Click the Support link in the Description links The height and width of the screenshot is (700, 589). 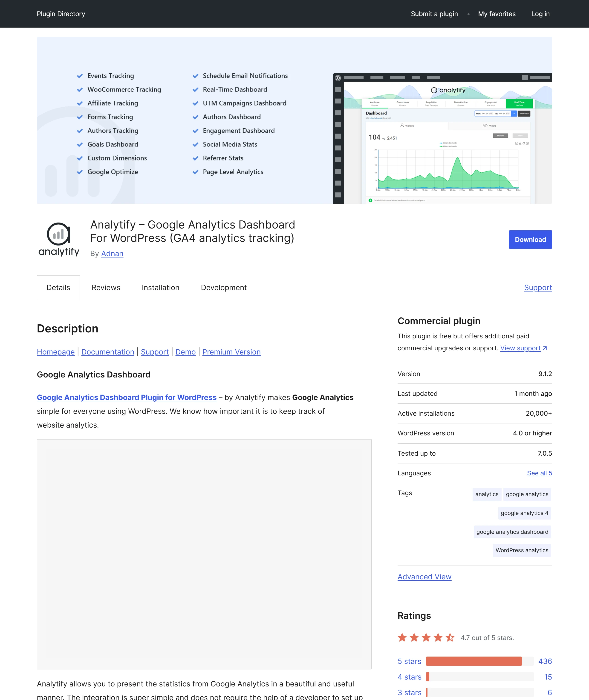coord(155,352)
